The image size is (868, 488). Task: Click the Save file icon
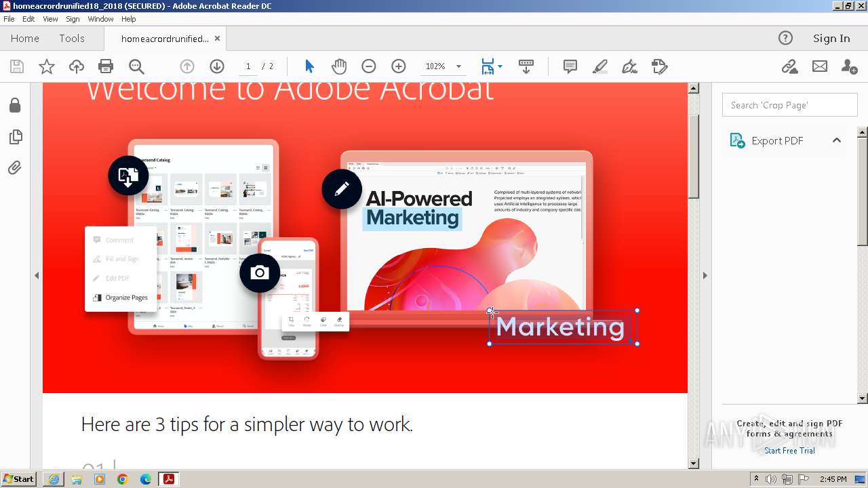[x=17, y=66]
